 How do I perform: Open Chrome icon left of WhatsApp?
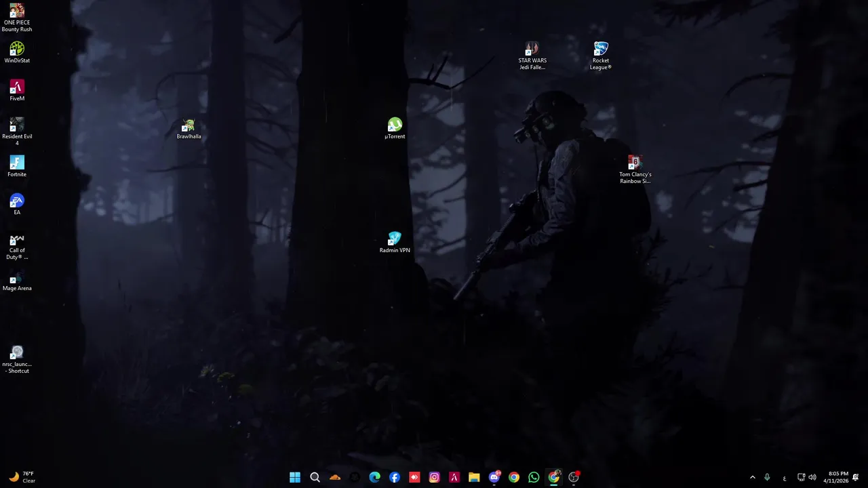(514, 477)
